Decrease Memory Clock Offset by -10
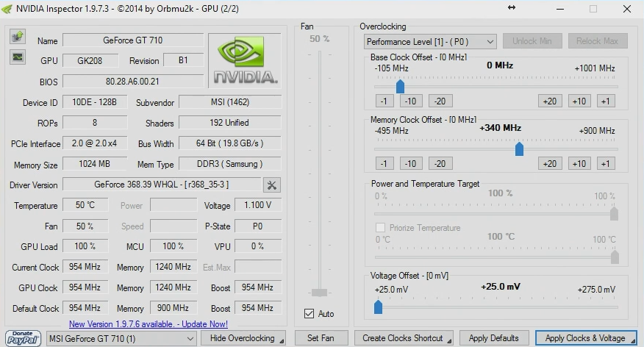This screenshot has width=644, height=347. pos(411,163)
